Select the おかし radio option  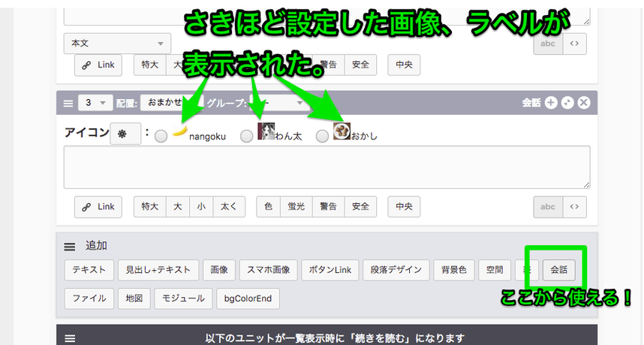[x=322, y=136]
